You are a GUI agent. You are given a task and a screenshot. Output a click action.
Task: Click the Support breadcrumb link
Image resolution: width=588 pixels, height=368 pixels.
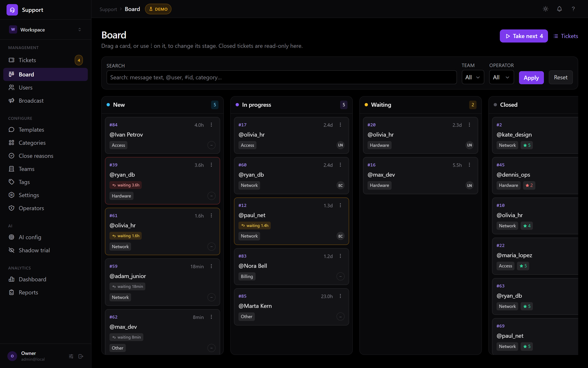click(x=108, y=9)
